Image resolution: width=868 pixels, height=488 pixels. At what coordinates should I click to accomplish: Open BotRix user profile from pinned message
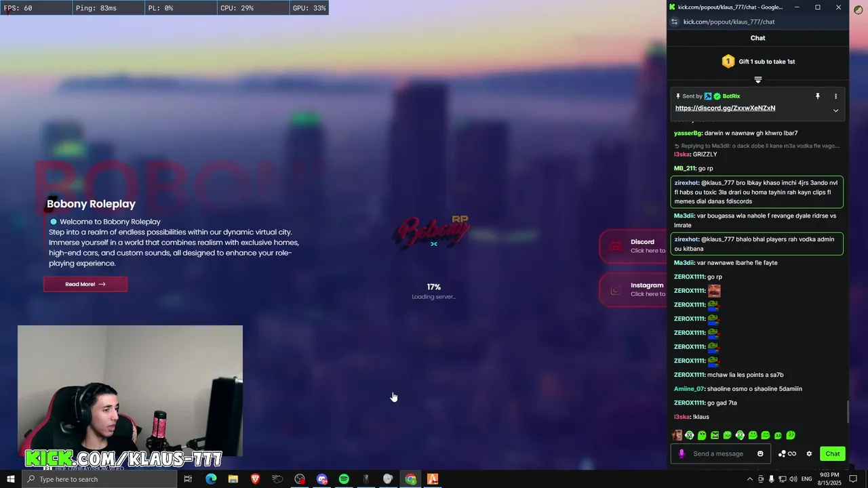(731, 96)
